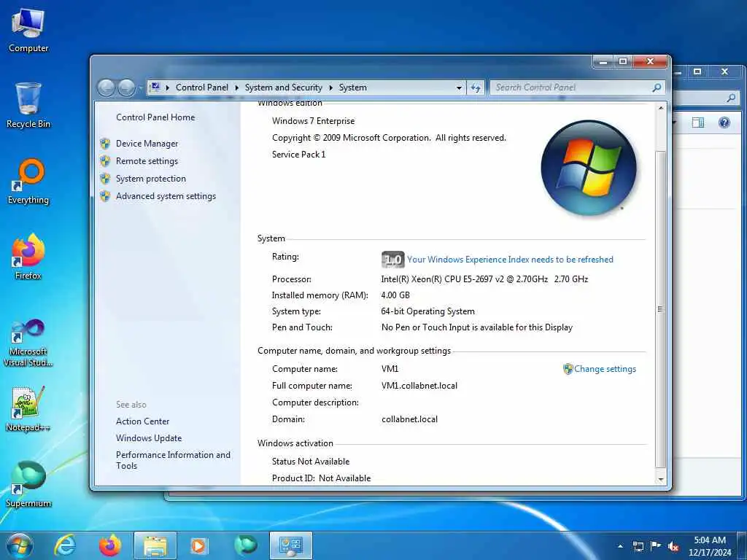This screenshot has width=747, height=560.
Task: Click the Intel Xeon processor value
Action: pyautogui.click(x=484, y=279)
